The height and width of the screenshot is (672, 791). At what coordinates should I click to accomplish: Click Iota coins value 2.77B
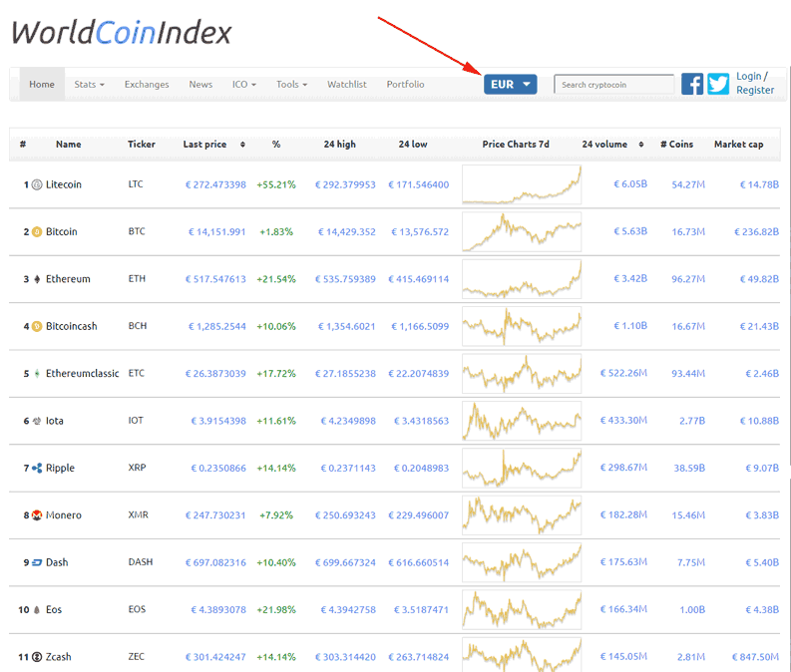pos(692,421)
